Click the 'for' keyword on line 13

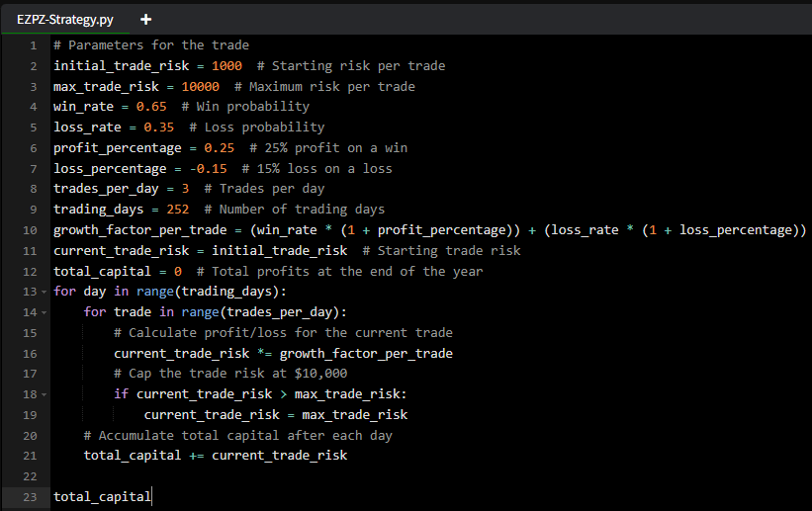pos(64,292)
